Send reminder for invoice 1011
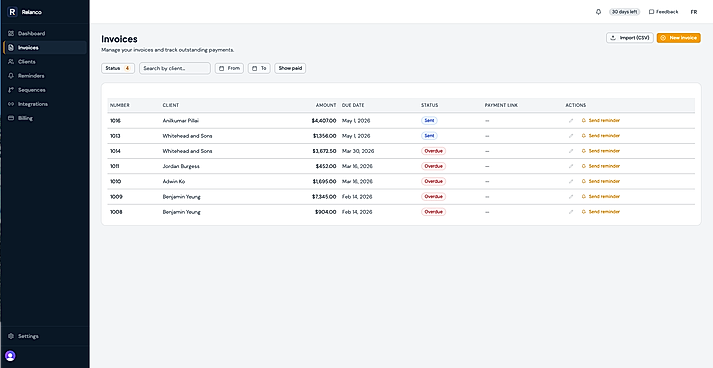The height and width of the screenshot is (368, 713). click(601, 166)
